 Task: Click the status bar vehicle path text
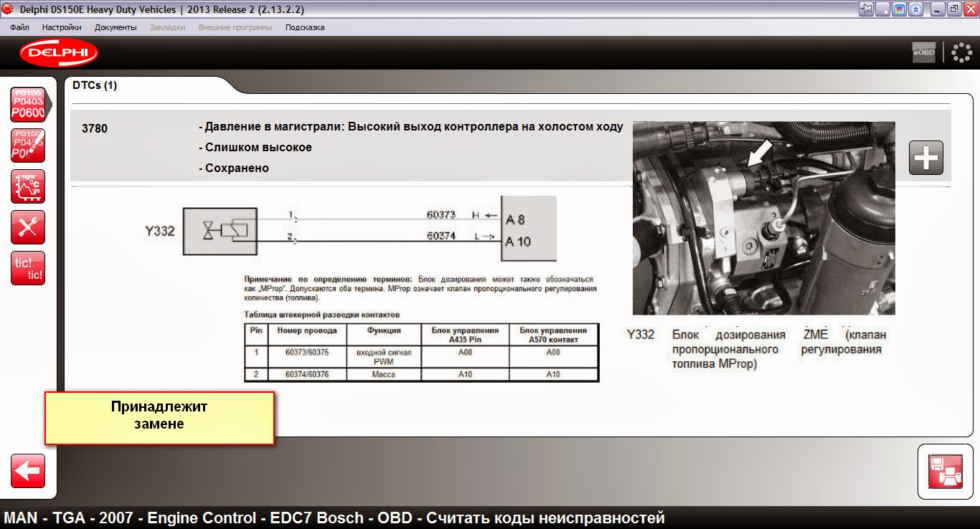[x=334, y=518]
